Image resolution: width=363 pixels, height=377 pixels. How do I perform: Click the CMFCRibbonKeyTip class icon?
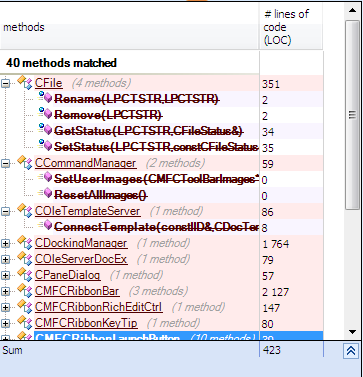[25, 323]
